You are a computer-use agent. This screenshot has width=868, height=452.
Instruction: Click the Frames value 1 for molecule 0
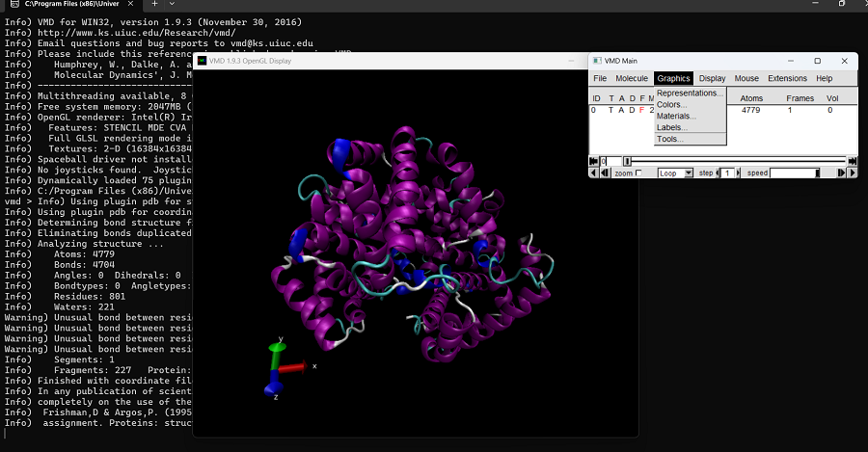pos(790,110)
